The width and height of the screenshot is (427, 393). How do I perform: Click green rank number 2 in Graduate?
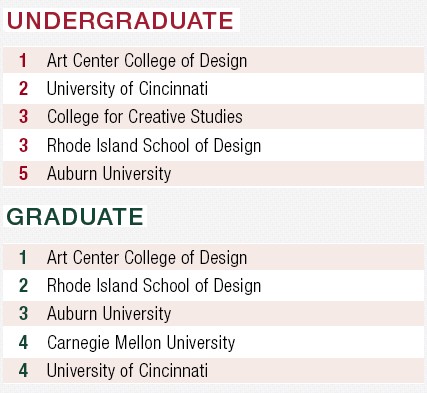(23, 286)
